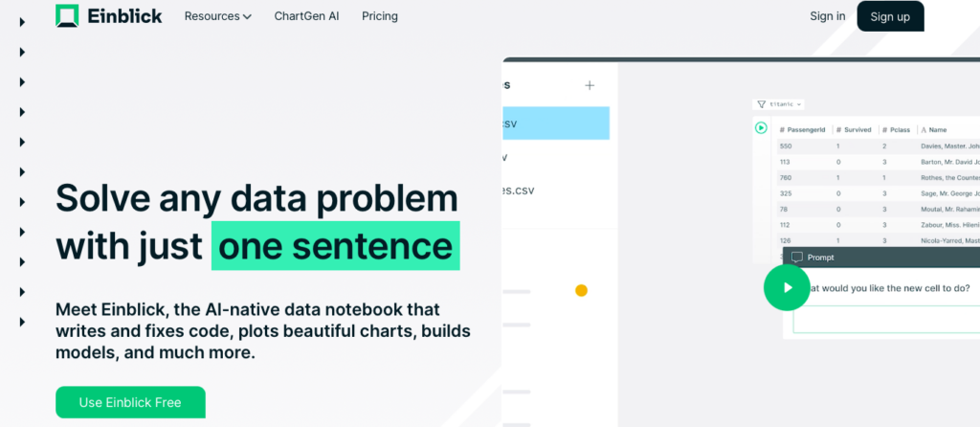The image size is (980, 427).
Task: Click the plus icon in the files panel
Action: 590,85
